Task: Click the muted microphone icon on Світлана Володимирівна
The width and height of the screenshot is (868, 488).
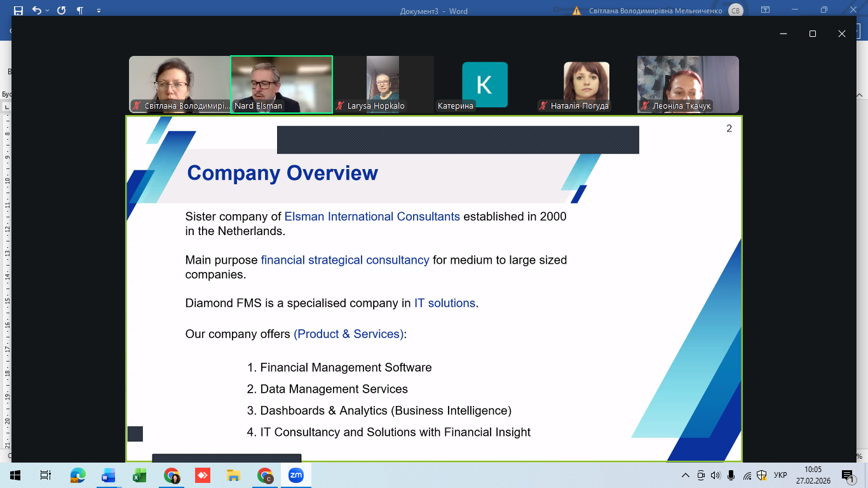Action: coord(137,106)
